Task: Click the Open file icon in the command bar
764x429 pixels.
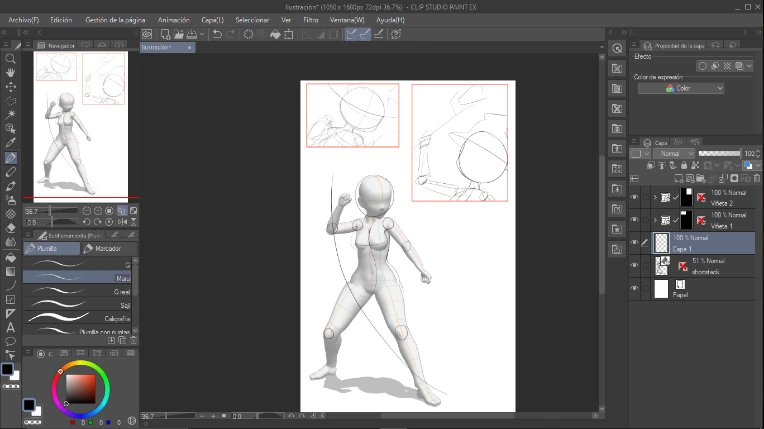Action: pos(178,34)
